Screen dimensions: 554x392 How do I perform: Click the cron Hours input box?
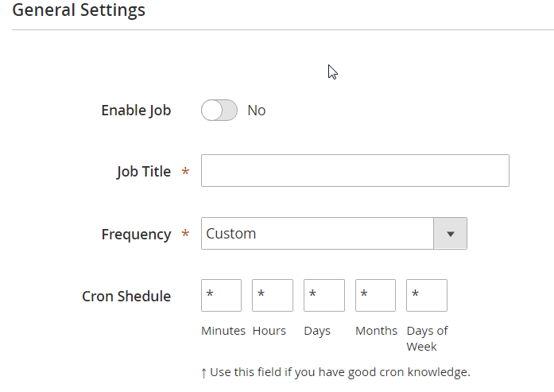[273, 295]
